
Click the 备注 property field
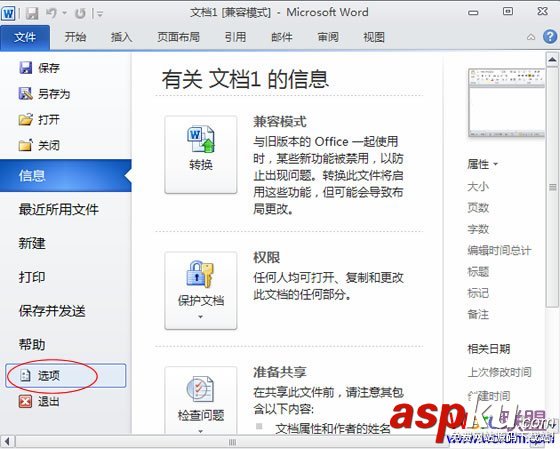[478, 314]
